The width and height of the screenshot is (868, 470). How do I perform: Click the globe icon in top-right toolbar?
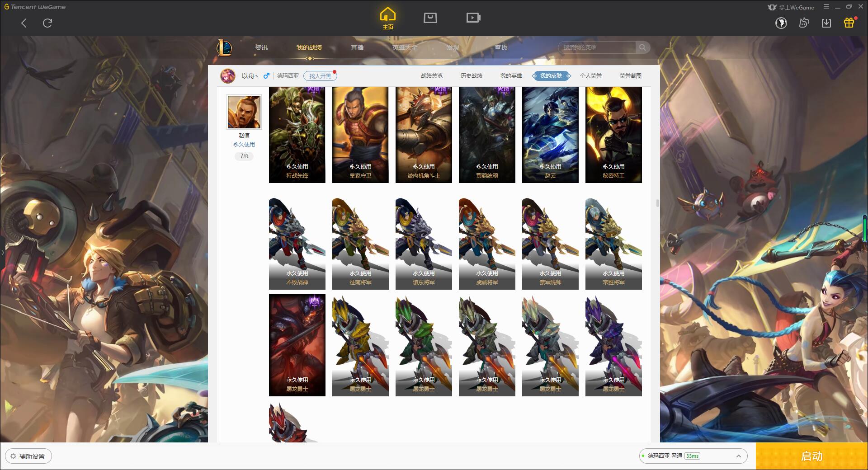(x=781, y=23)
